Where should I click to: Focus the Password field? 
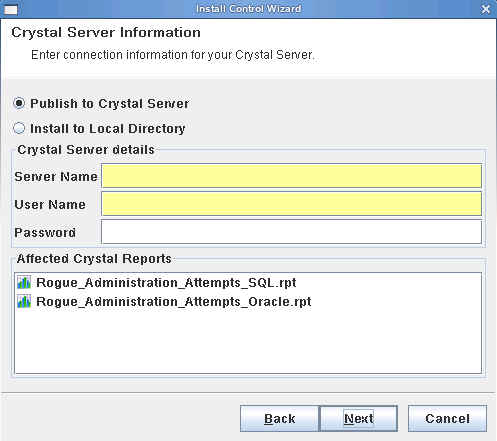click(292, 232)
